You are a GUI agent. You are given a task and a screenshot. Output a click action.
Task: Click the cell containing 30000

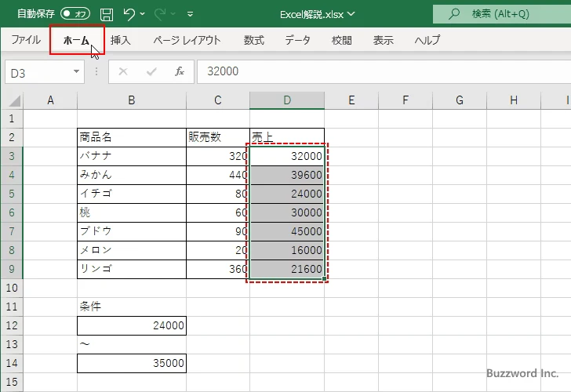coord(287,212)
